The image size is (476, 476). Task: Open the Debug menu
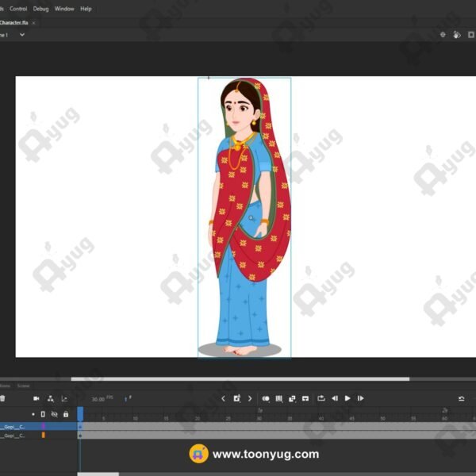40,9
